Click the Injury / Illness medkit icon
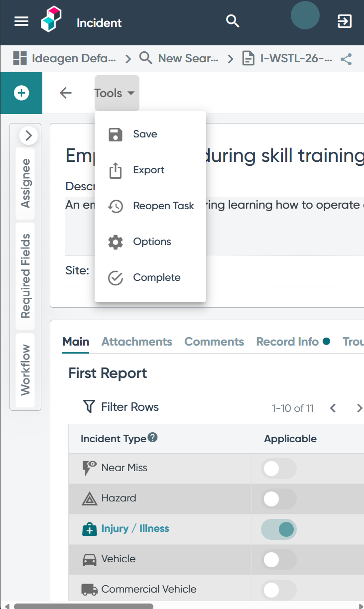This screenshot has width=364, height=609. pos(89,529)
